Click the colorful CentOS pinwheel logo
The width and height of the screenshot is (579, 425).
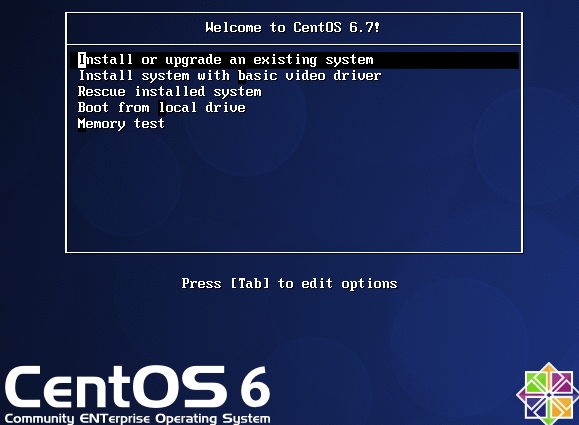click(x=548, y=394)
